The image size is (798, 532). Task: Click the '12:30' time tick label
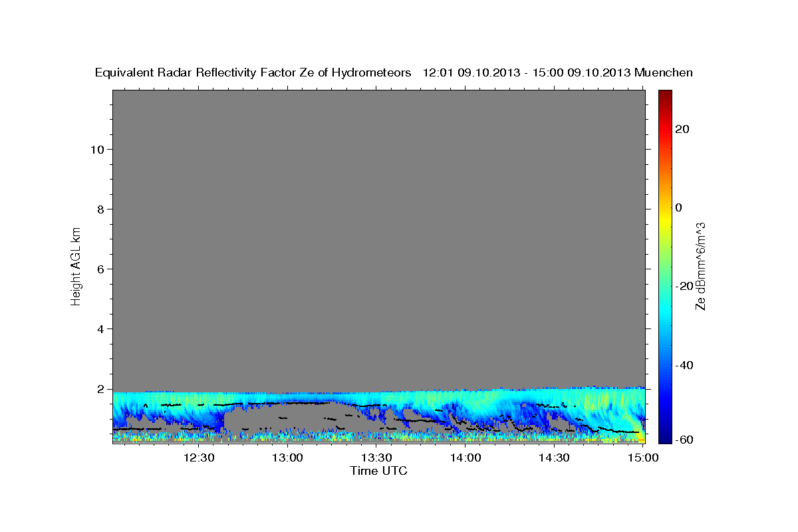pyautogui.click(x=199, y=458)
